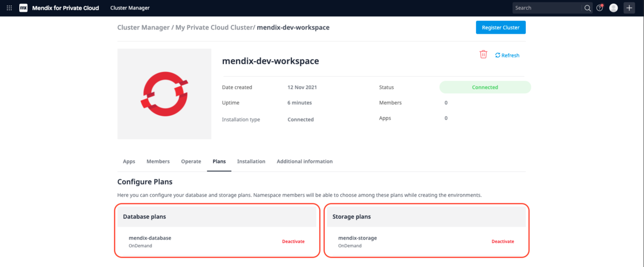Open the Additional information tab
Viewport: 644px width, 267px height.
305,161
